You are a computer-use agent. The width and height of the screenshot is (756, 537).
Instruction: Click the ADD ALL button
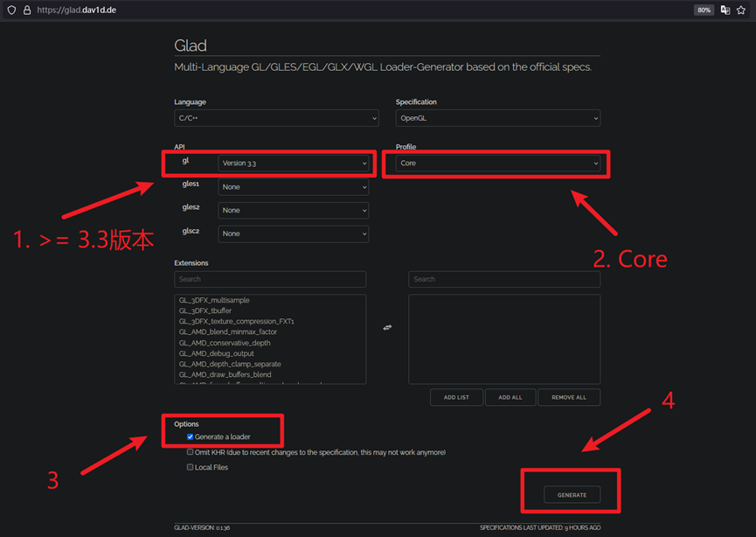click(x=510, y=396)
